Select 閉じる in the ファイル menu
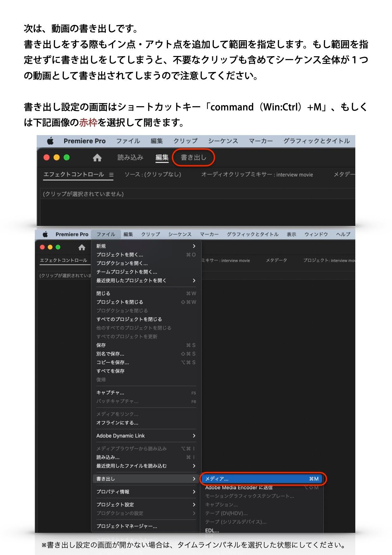This screenshot has height=555, width=392. click(x=146, y=294)
